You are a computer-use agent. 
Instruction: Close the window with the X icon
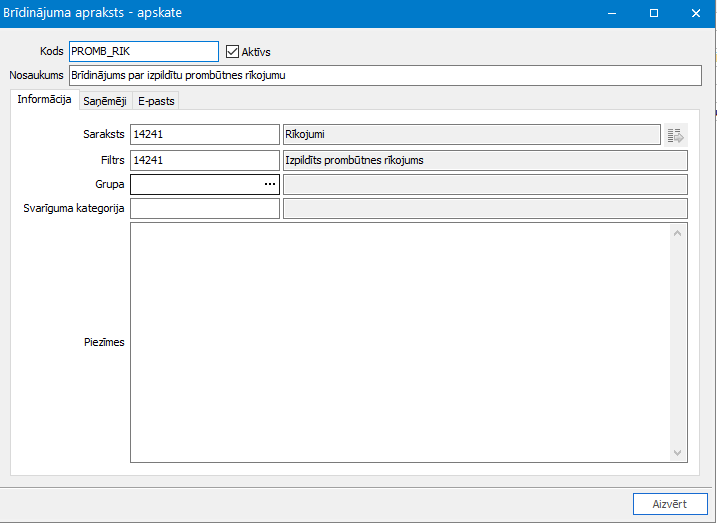pos(695,14)
